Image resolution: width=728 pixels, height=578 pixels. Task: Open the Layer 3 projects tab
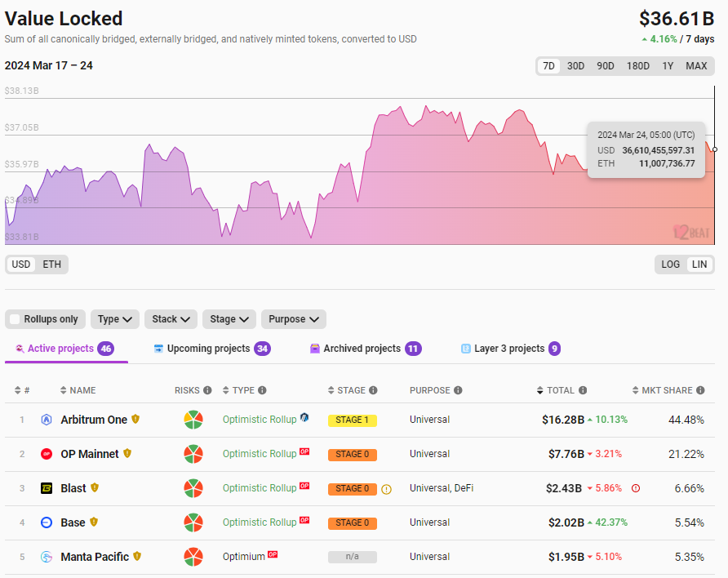[509, 349]
